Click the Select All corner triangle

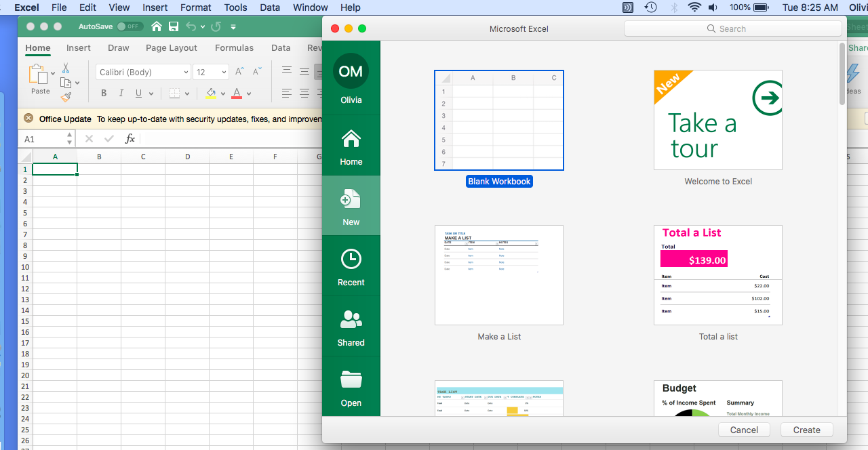point(25,157)
